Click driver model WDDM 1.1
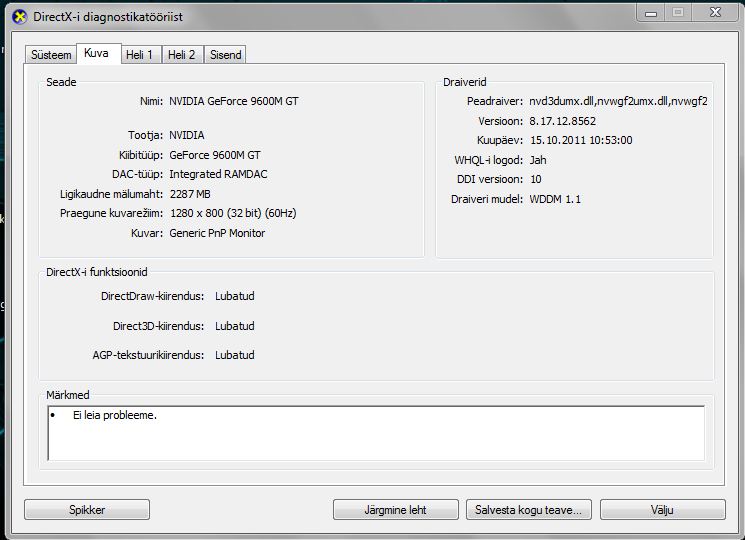745x540 pixels. tap(555, 199)
